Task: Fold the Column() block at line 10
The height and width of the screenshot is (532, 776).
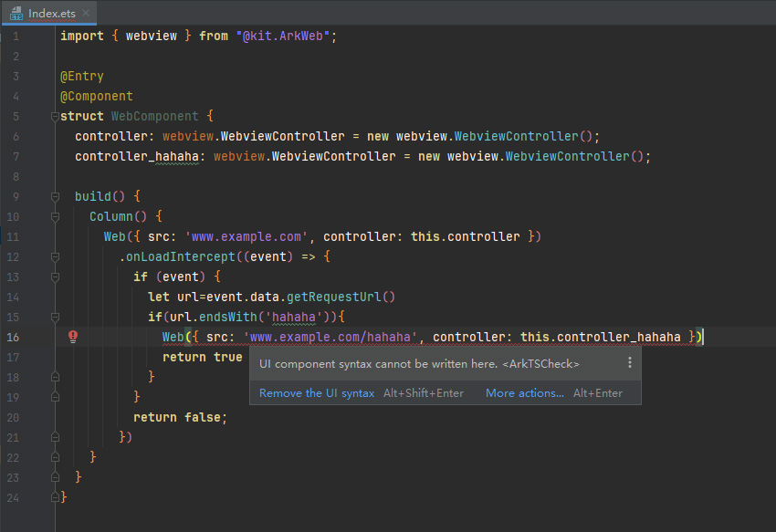Action: (55, 217)
